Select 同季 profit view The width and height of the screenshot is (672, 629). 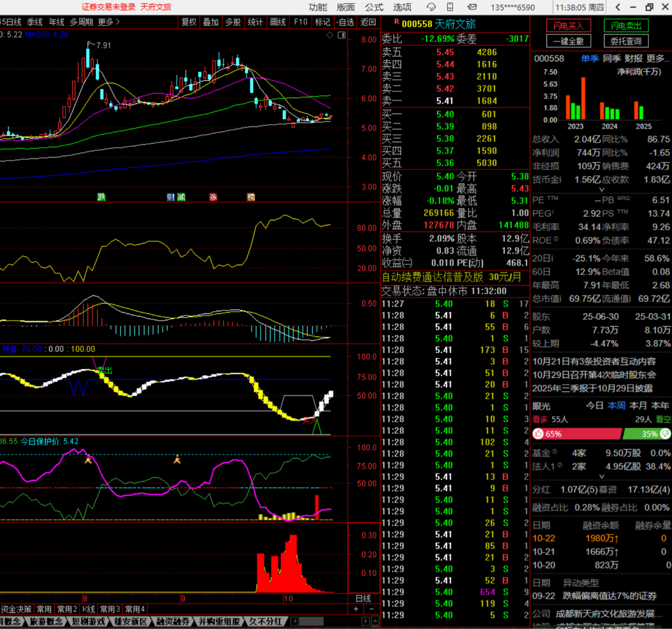click(612, 58)
